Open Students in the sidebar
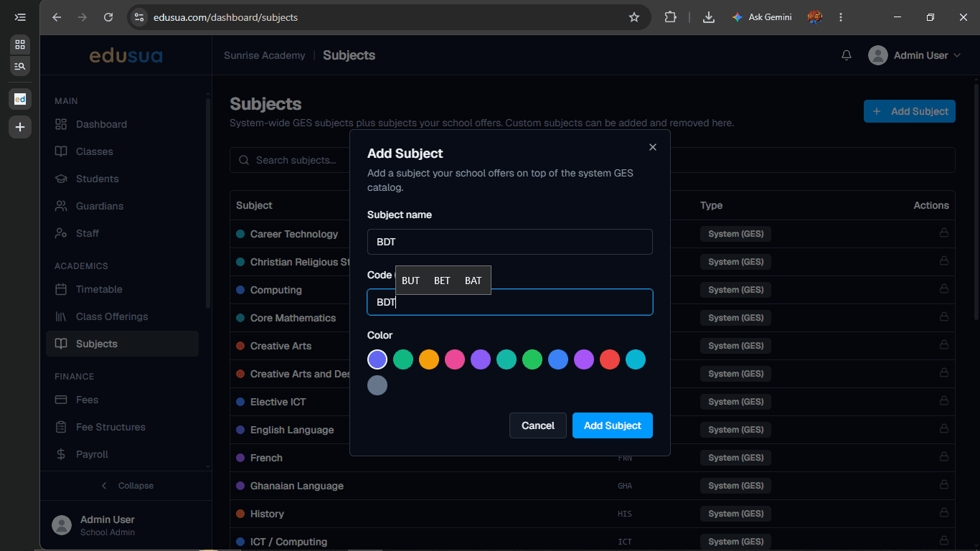980x551 pixels. click(x=122, y=179)
